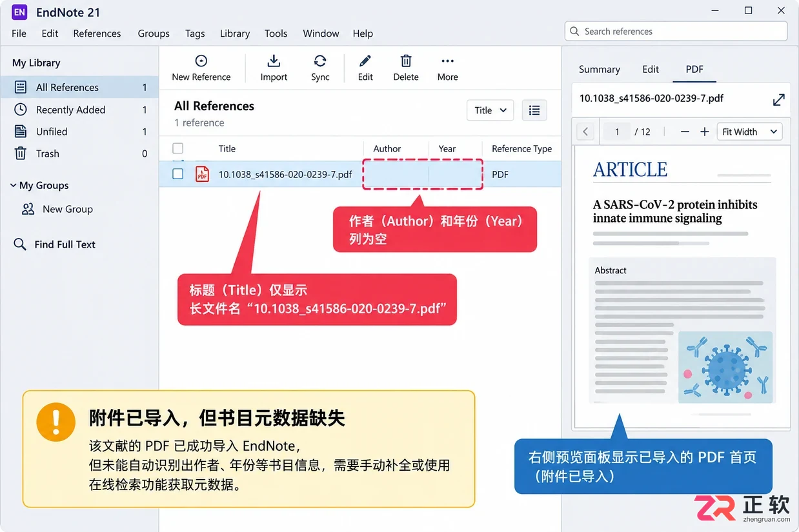This screenshot has width=799, height=532.
Task: Zoom out the PDF preview
Action: tap(685, 132)
